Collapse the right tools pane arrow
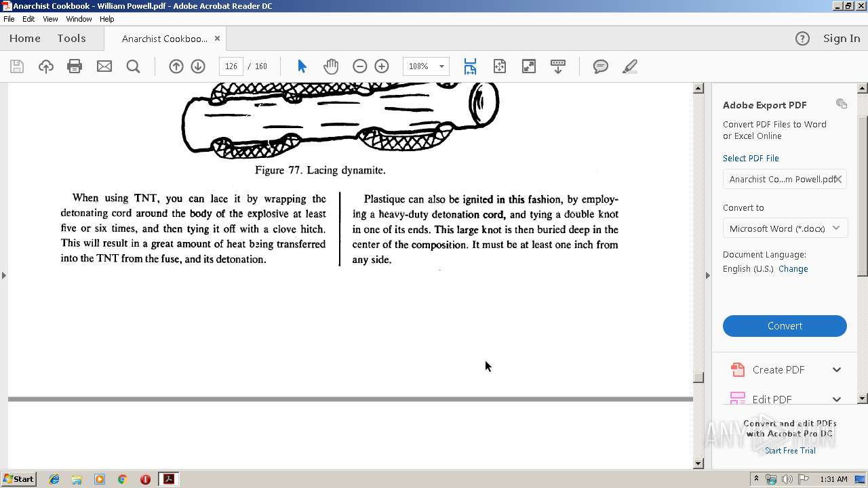 pyautogui.click(x=707, y=275)
